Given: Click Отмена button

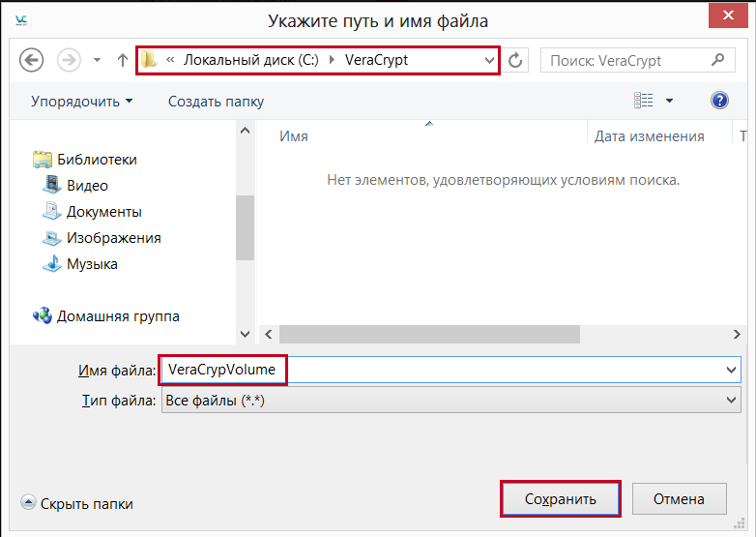Looking at the screenshot, I should tap(679, 499).
